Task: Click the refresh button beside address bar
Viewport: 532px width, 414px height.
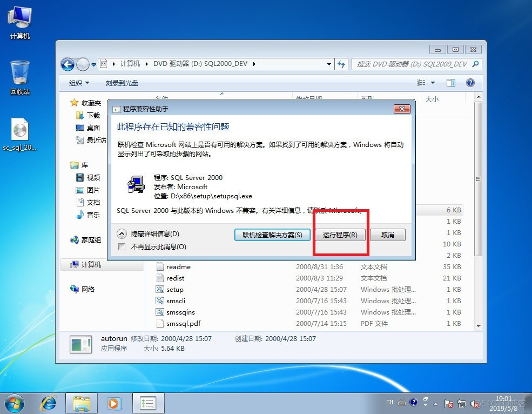Action: click(x=341, y=64)
